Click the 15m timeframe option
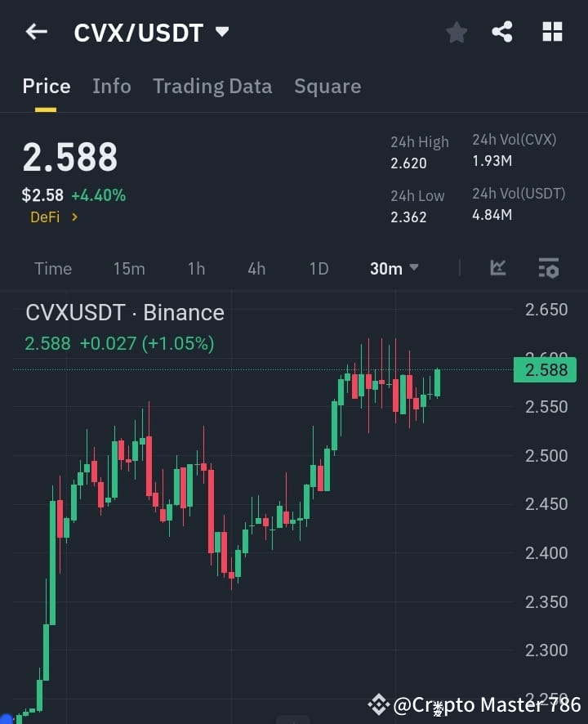The height and width of the screenshot is (724, 588). tap(129, 268)
